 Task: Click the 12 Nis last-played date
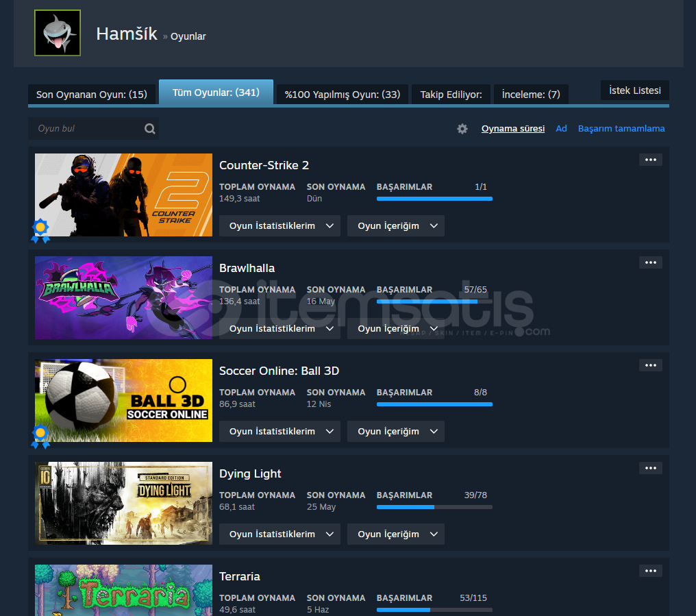click(319, 404)
